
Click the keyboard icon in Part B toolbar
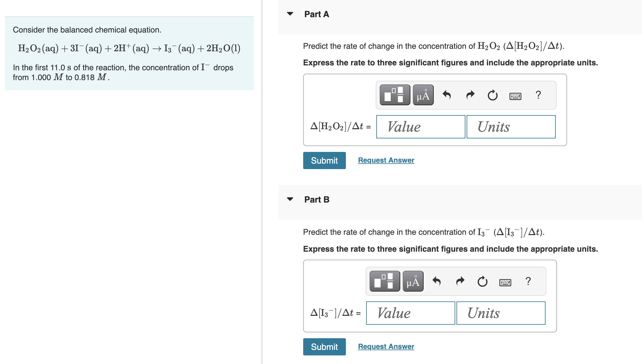505,282
